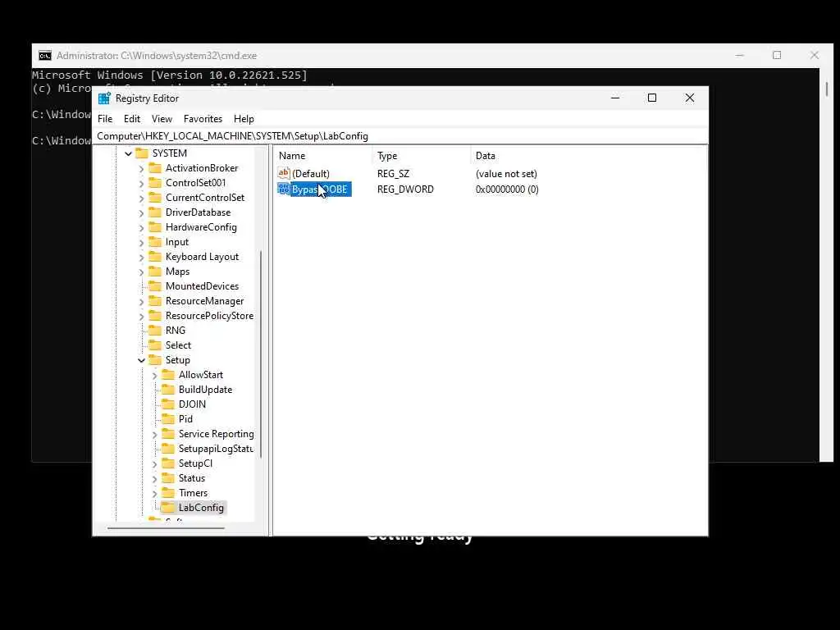Select the SYSTEM folder icon
The image size is (840, 630).
pyautogui.click(x=142, y=153)
